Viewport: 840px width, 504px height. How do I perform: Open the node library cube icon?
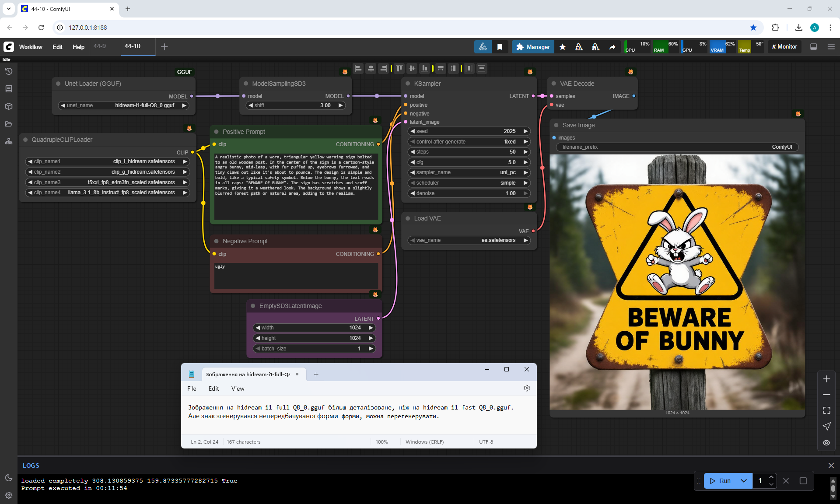(8, 106)
